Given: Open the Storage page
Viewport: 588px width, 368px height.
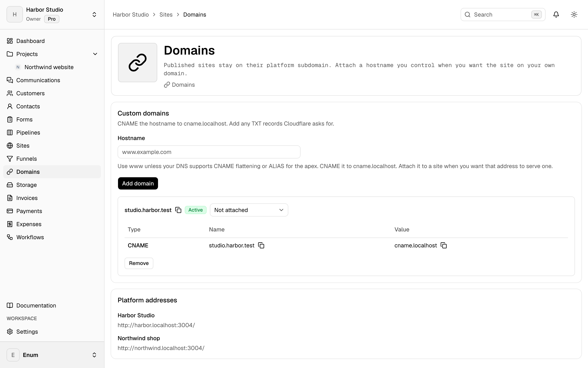Looking at the screenshot, I should click(x=52, y=185).
